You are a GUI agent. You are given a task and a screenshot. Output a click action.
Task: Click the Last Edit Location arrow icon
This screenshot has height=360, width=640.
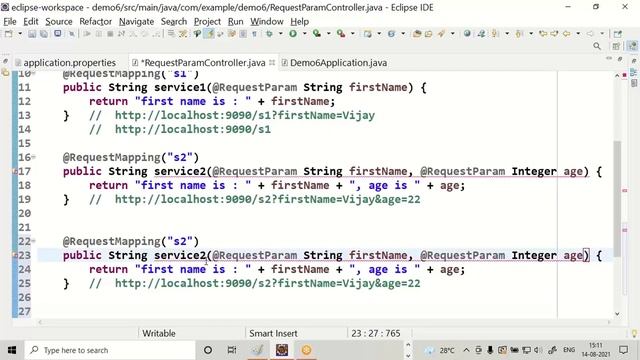click(x=543, y=34)
